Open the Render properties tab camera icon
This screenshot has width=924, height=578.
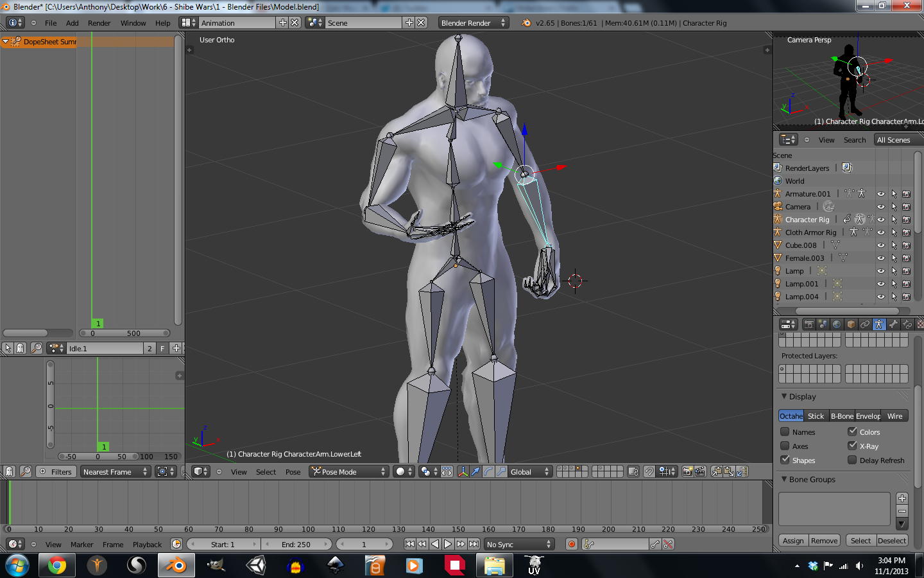coord(809,324)
